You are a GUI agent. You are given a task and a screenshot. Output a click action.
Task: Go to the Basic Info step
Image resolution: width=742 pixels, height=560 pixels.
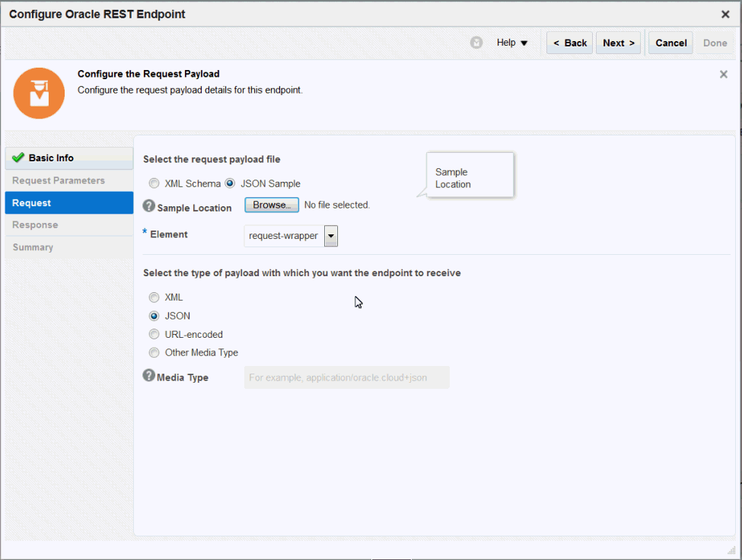click(x=69, y=158)
